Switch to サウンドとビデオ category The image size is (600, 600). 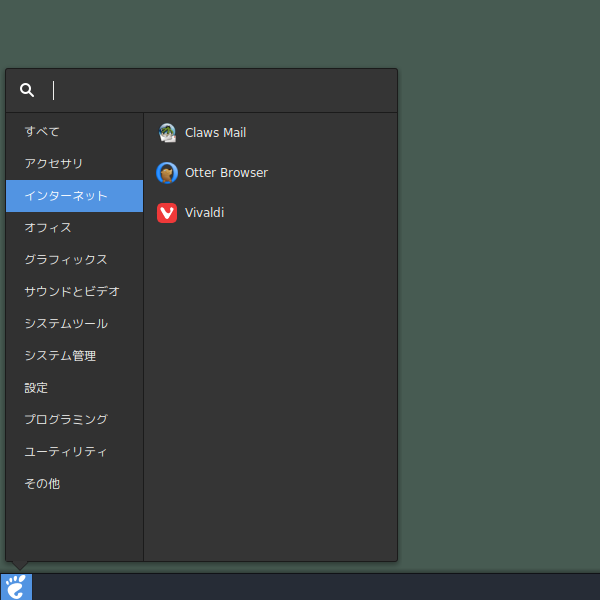point(75,292)
